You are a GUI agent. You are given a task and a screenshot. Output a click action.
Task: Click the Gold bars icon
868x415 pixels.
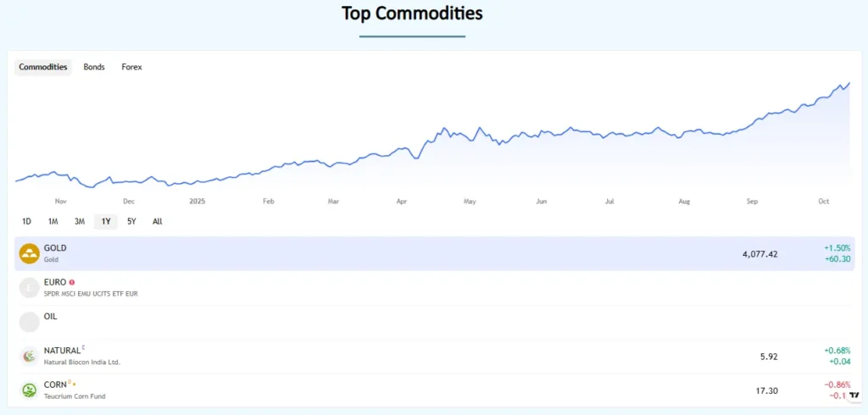click(x=30, y=253)
